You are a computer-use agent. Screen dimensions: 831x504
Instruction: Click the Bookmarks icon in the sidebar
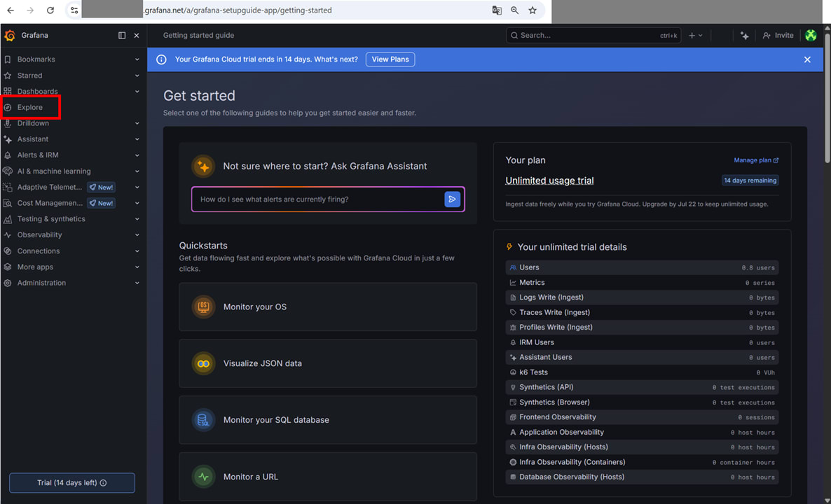point(8,59)
